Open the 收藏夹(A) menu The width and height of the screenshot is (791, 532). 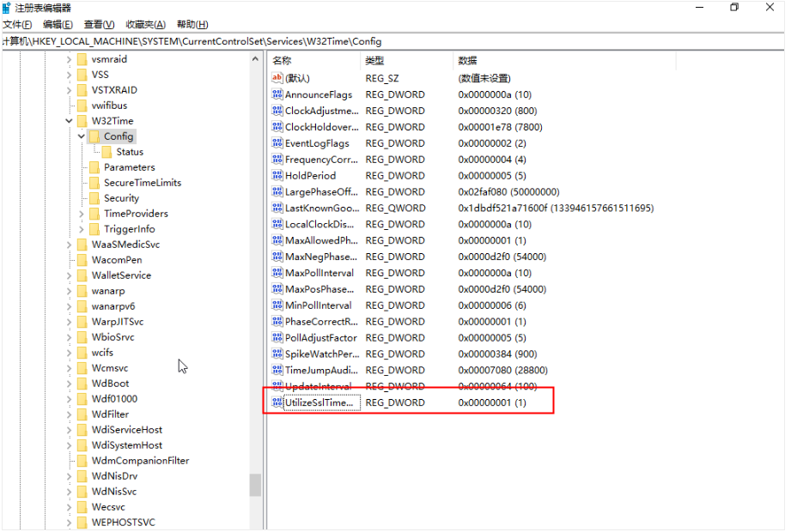145,25
